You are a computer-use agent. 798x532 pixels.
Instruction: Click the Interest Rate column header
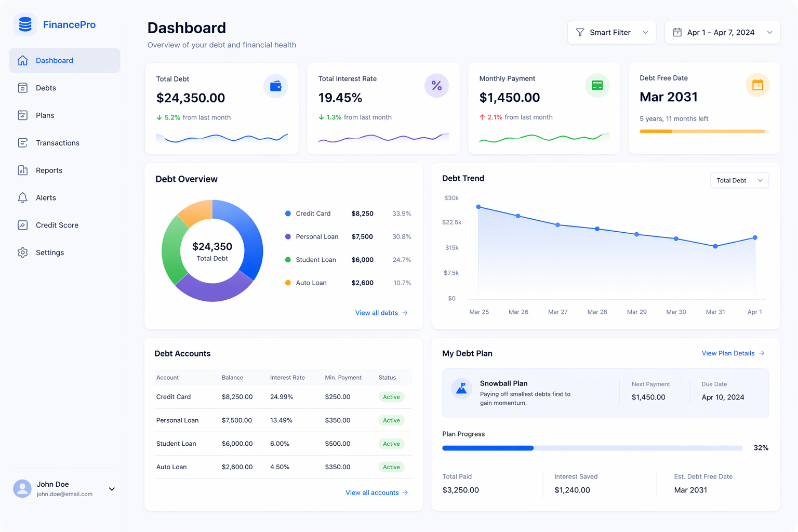pyautogui.click(x=287, y=378)
